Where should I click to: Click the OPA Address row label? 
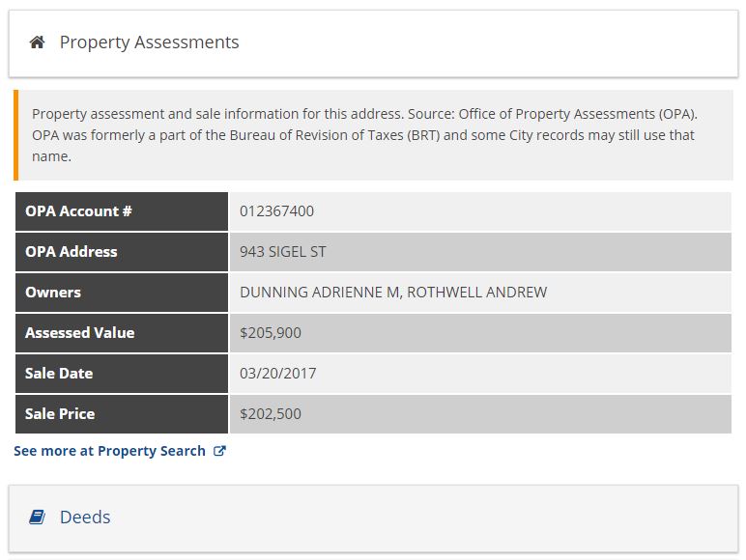pyautogui.click(x=122, y=252)
